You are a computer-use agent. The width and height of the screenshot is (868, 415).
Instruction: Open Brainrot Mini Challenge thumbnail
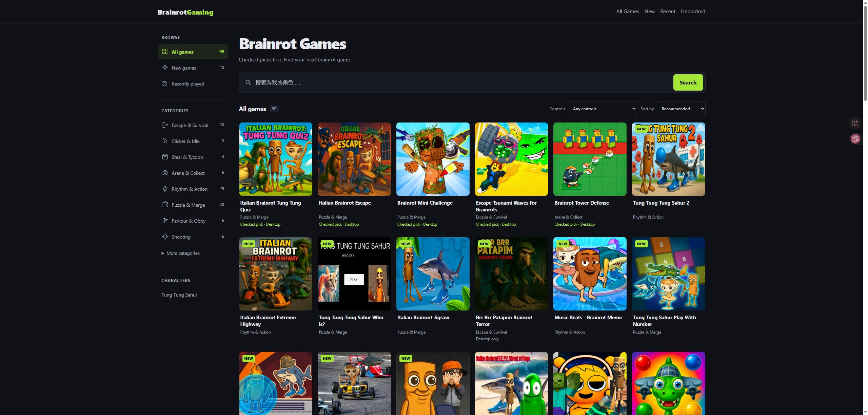(x=433, y=159)
